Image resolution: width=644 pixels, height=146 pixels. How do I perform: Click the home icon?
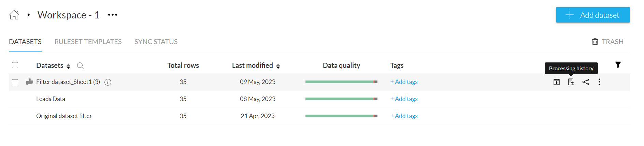pos(14,15)
